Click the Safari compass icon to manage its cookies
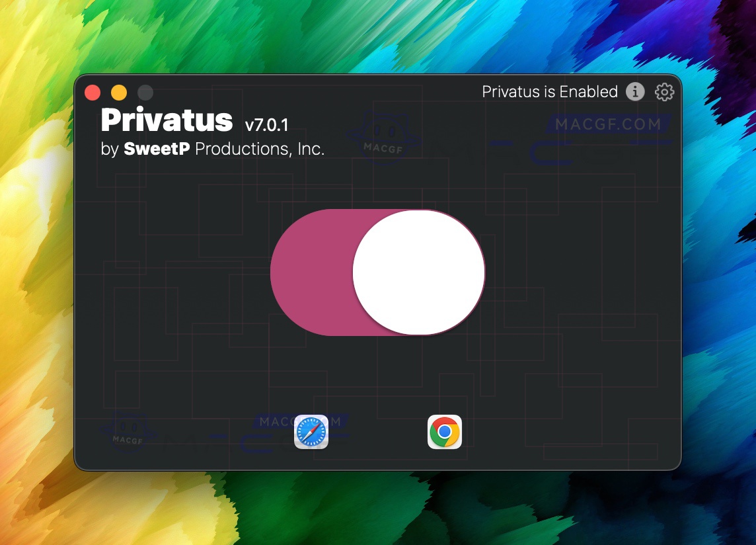Image resolution: width=756 pixels, height=545 pixels. tap(311, 431)
